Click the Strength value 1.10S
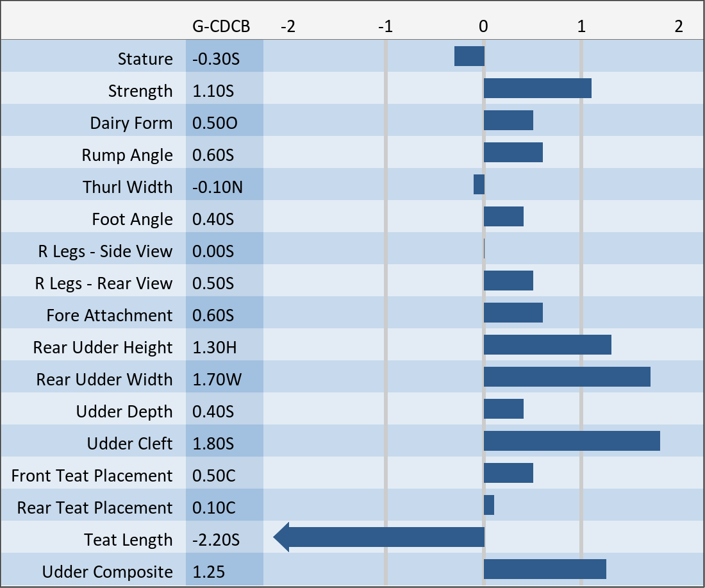The image size is (705, 588). (x=213, y=91)
